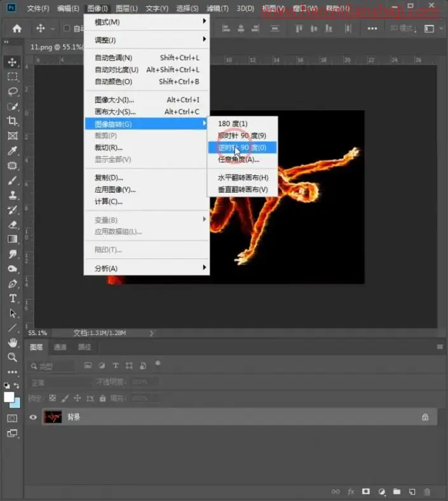This screenshot has height=501, width=448.
Task: Open 画布大小(S)... menu entry
Action: (147, 112)
